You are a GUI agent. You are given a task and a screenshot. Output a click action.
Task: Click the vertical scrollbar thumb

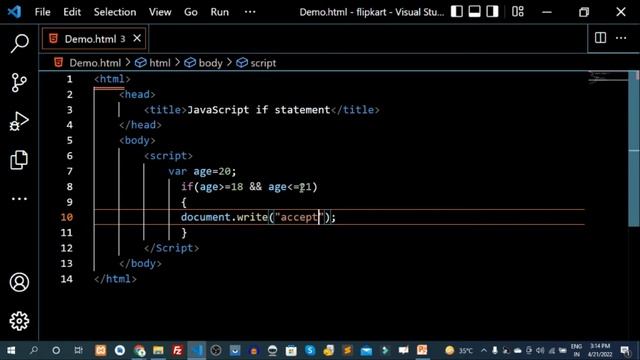[x=634, y=148]
